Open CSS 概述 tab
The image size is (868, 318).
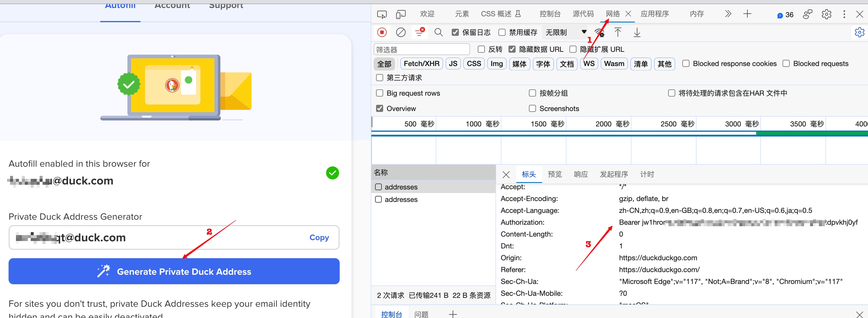501,14
